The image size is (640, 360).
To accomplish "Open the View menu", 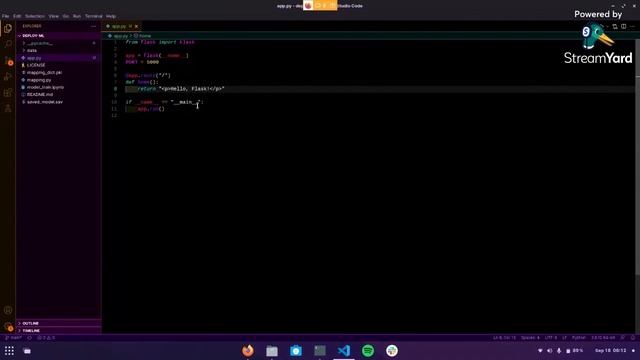I will coord(53,16).
